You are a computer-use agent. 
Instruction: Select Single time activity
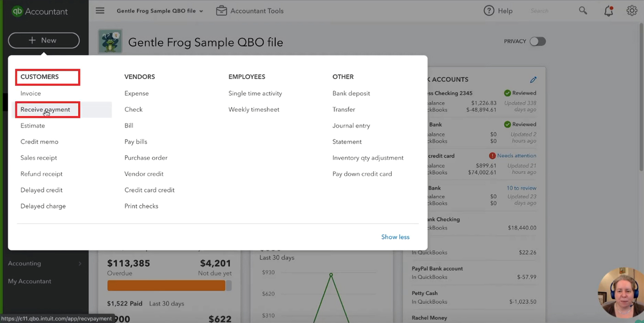coord(255,93)
